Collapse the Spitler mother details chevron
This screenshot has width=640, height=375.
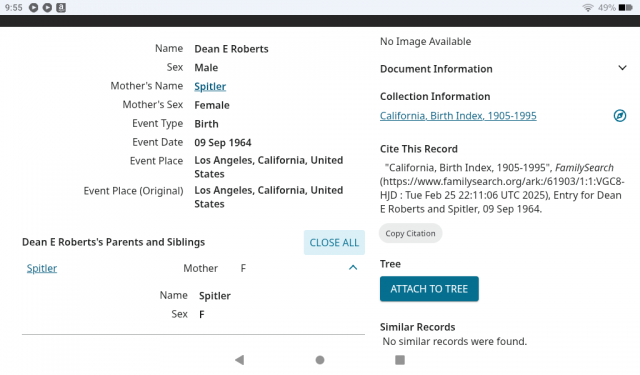(353, 268)
